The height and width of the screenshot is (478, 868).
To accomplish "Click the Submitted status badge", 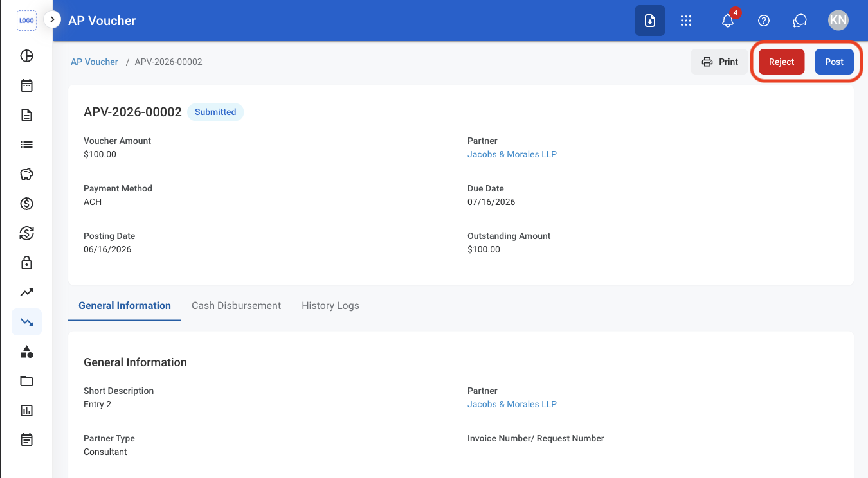I will point(215,112).
